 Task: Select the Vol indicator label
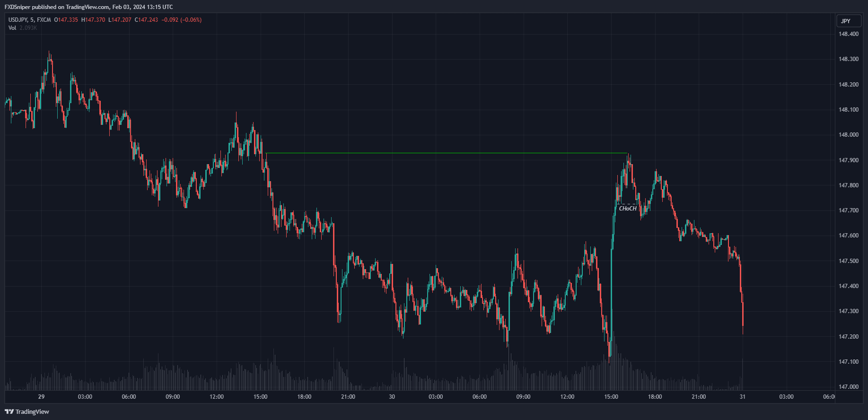[x=12, y=28]
